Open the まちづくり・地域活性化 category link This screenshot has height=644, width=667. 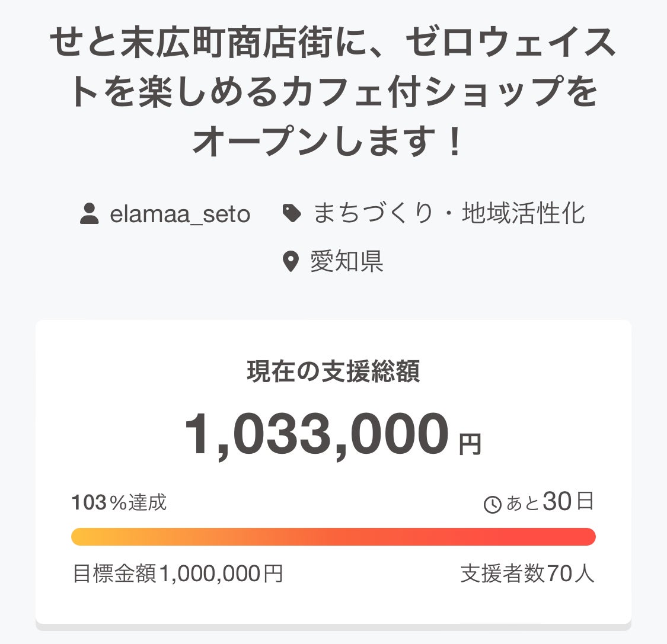[449, 213]
